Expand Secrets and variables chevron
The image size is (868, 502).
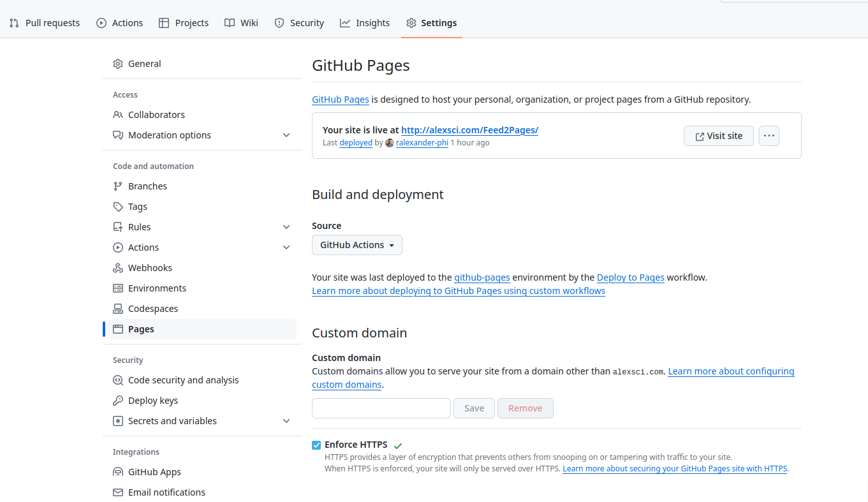click(x=286, y=421)
